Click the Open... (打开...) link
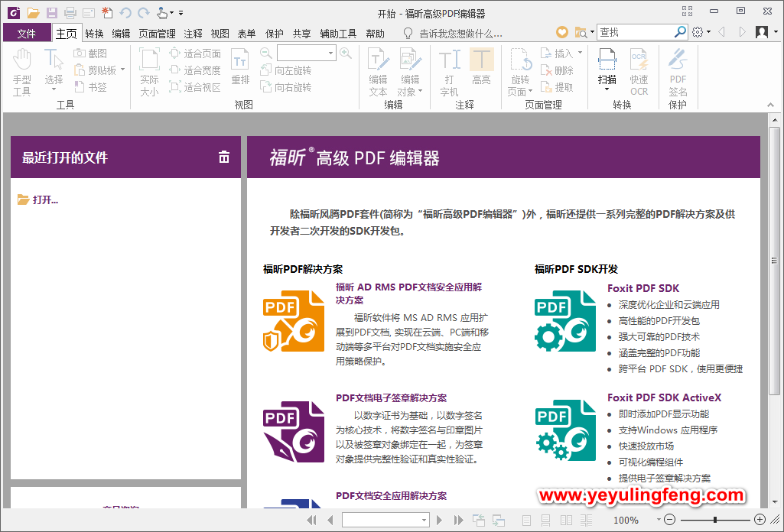 38,199
